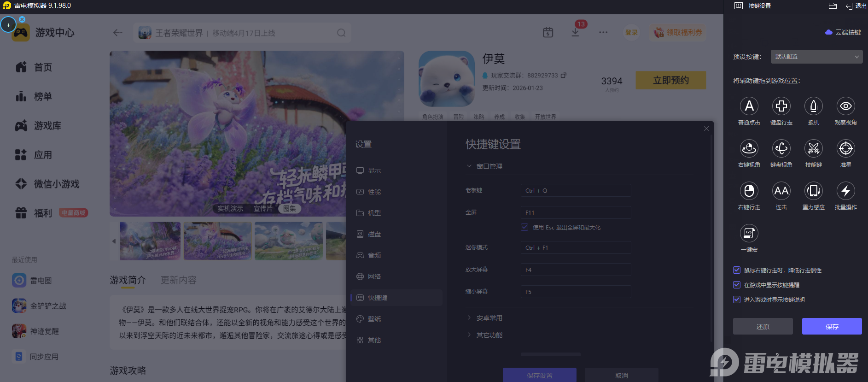The width and height of the screenshot is (868, 382).
Task: Open 榜单 in the sidebar
Action: 34,96
